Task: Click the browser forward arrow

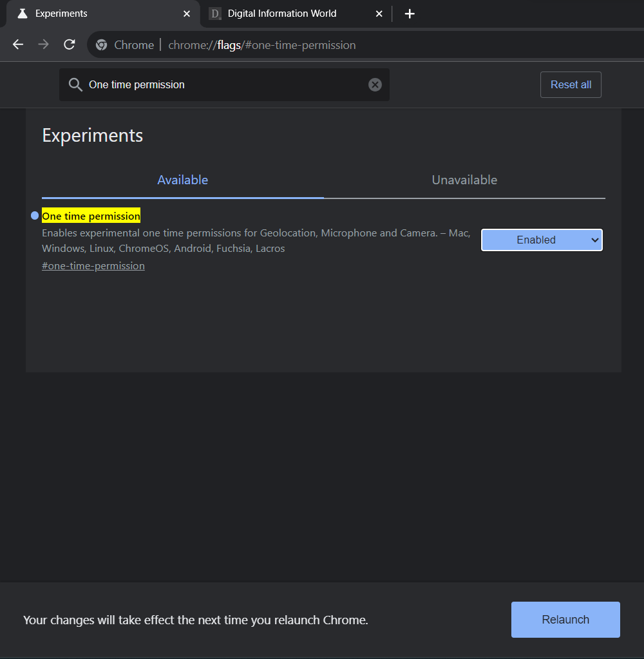Action: click(x=44, y=44)
